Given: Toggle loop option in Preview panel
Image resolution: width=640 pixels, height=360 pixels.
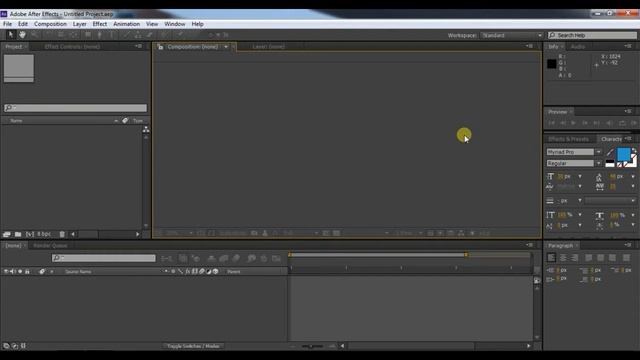Looking at the screenshot, I should [622, 123].
